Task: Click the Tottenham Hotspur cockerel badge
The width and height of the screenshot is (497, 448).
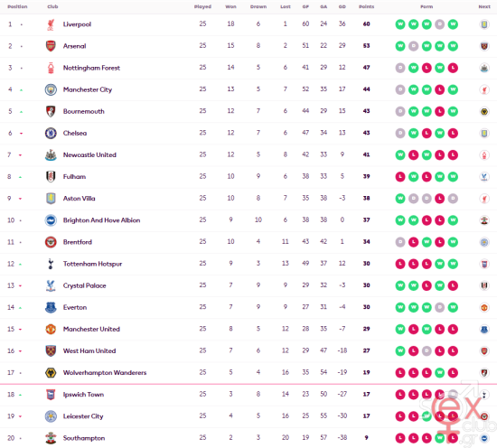Action: [x=51, y=264]
